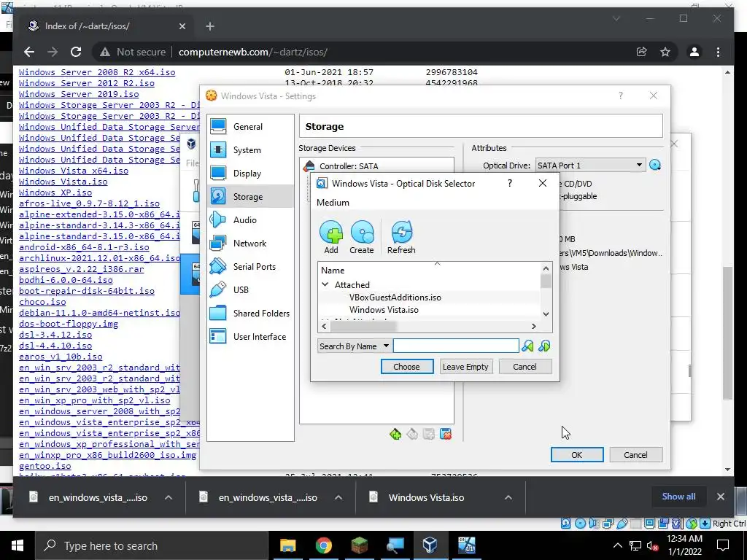Open options for second en_windows_vista download
The height and width of the screenshot is (560, 747).
click(338, 497)
